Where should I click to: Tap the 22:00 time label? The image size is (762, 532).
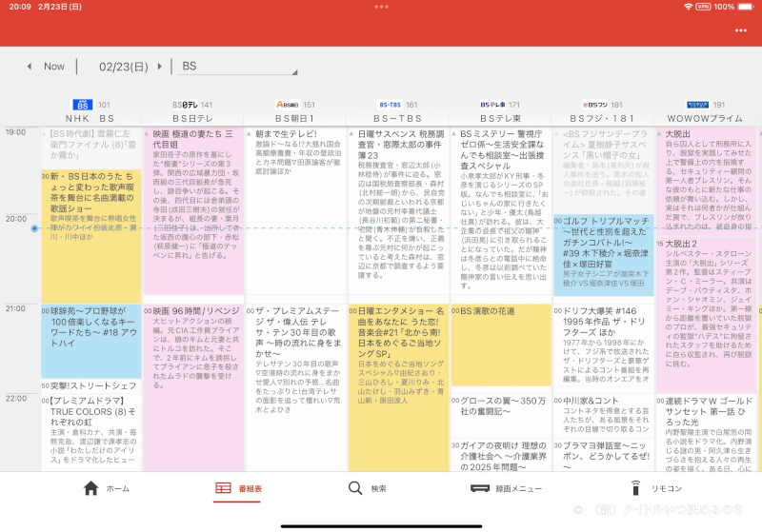pos(16,399)
